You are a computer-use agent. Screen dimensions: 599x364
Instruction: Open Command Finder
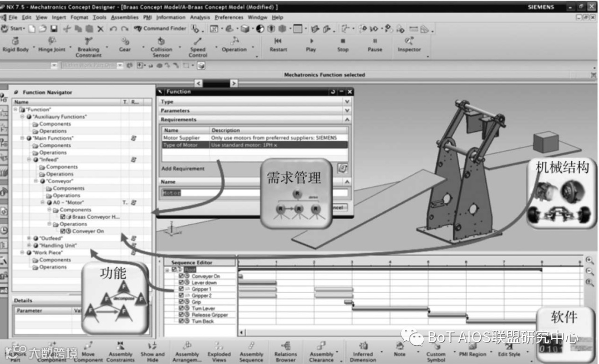click(160, 29)
